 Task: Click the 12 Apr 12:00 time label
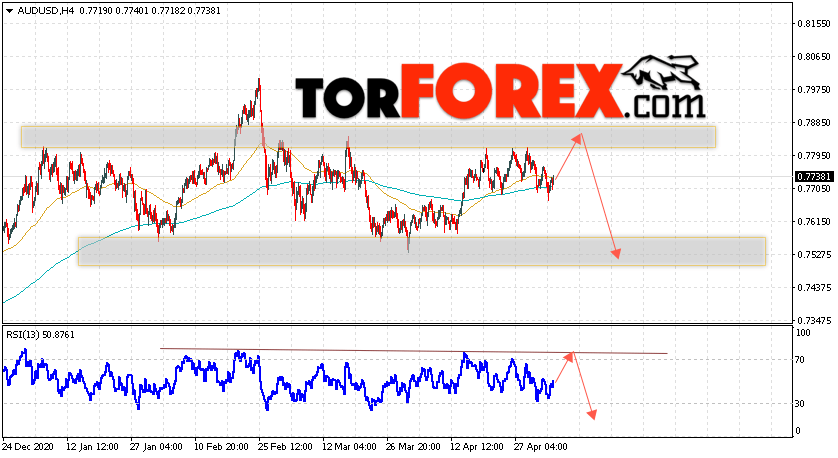tap(477, 447)
